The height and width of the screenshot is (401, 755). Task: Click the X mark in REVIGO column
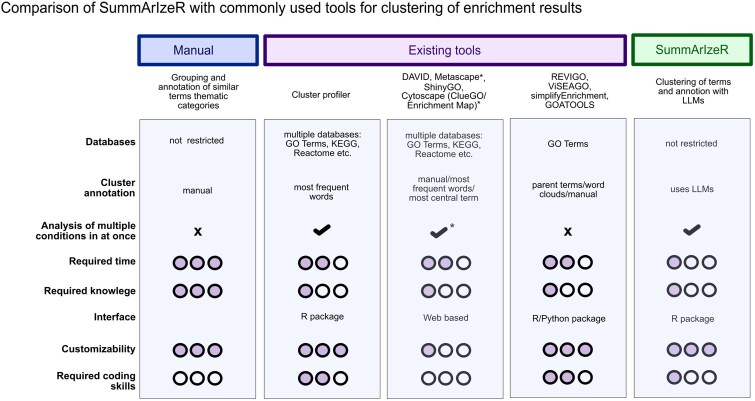pyautogui.click(x=568, y=232)
